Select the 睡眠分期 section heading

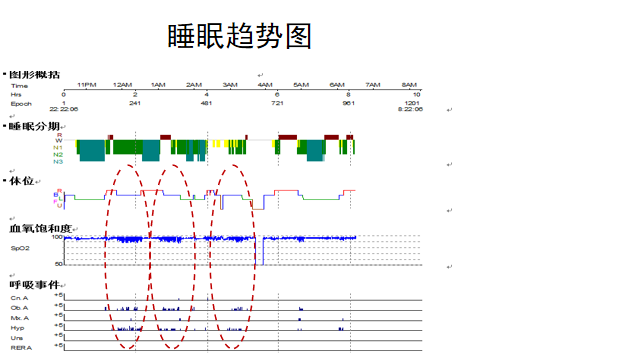point(34,127)
